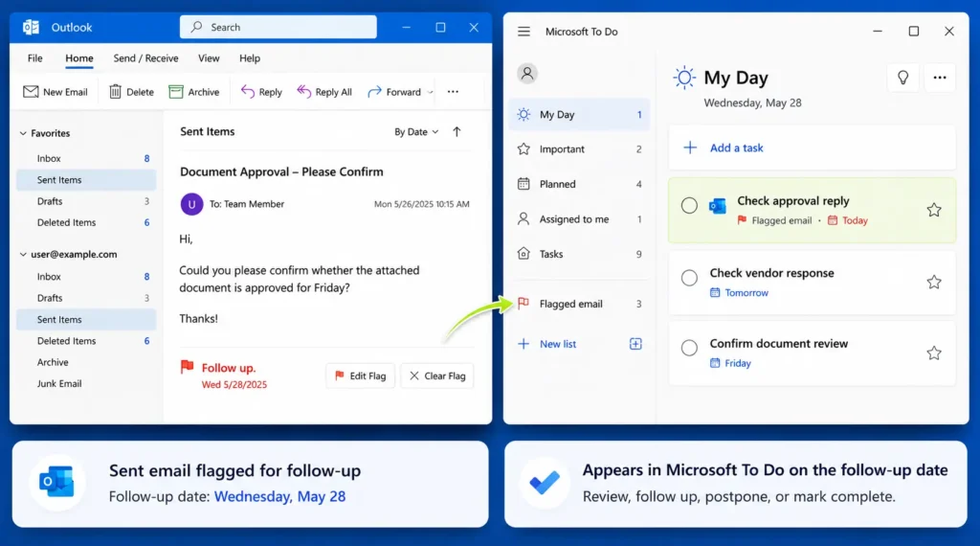980x546 pixels.
Task: Open the Planned list in To Do
Action: (x=579, y=184)
